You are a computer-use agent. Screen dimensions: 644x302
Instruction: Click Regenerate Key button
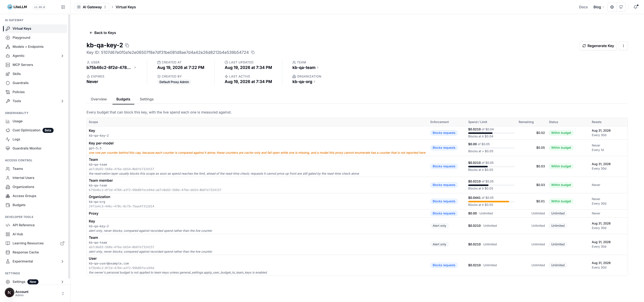[598, 46]
